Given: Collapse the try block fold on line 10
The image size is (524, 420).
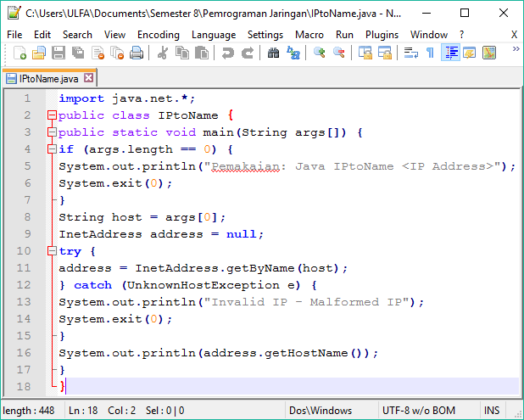Looking at the screenshot, I should [x=52, y=251].
